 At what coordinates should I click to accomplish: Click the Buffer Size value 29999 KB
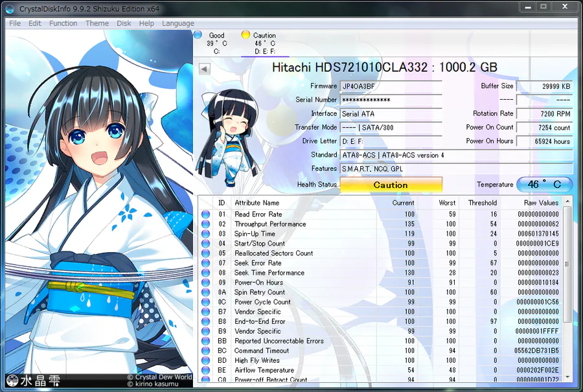pos(545,86)
